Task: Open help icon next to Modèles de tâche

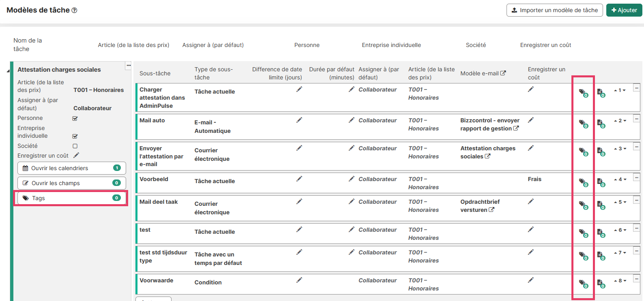Action: pyautogui.click(x=74, y=10)
